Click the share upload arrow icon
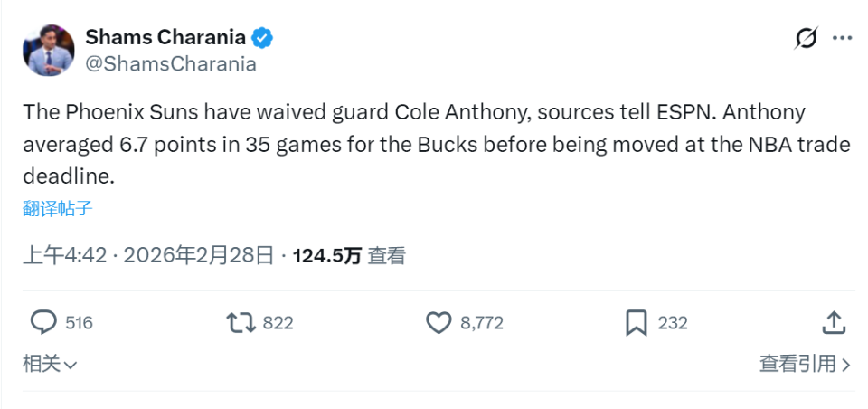The image size is (868, 409). [834, 322]
